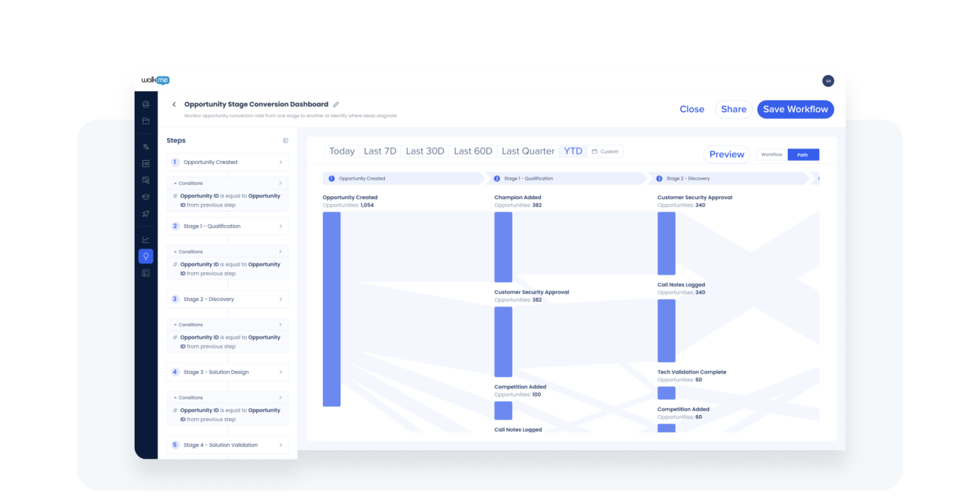Select the graduation cap icon in sidebar
980x498 pixels.
point(145,196)
